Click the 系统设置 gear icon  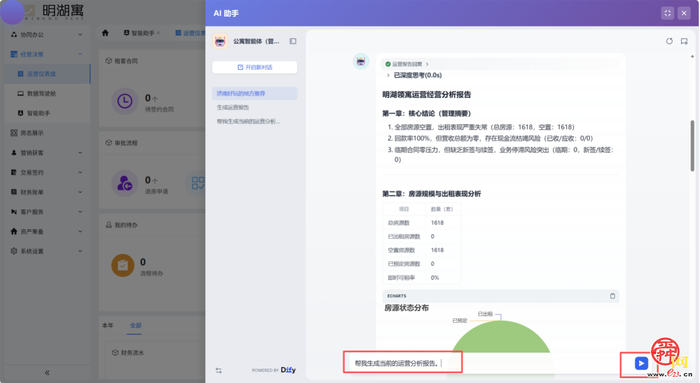[x=14, y=251]
